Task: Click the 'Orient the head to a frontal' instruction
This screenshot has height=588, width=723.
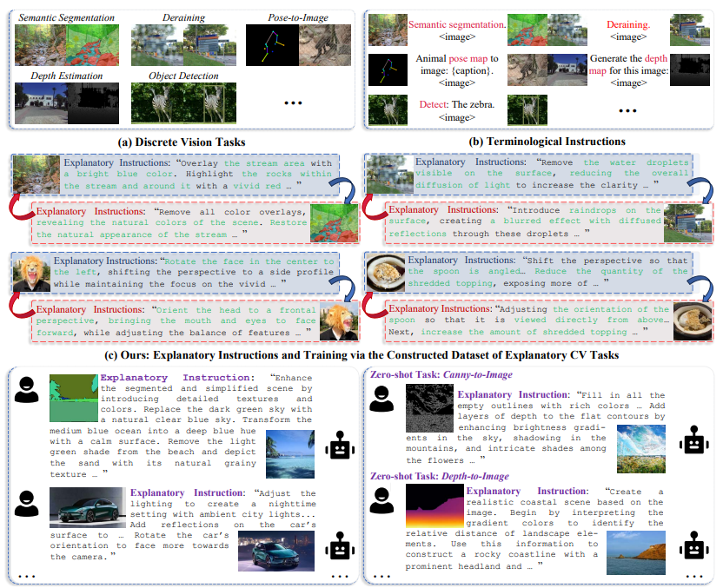Action: tap(176, 321)
